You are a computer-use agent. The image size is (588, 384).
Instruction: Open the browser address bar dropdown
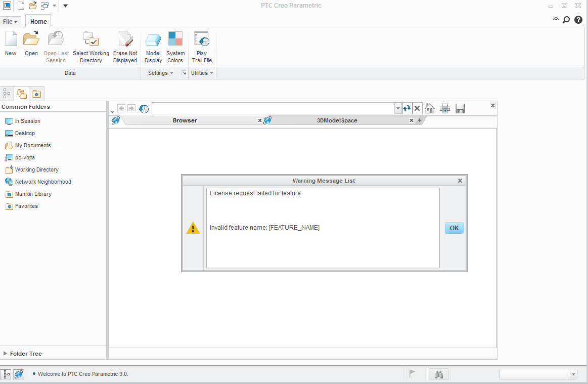click(398, 108)
